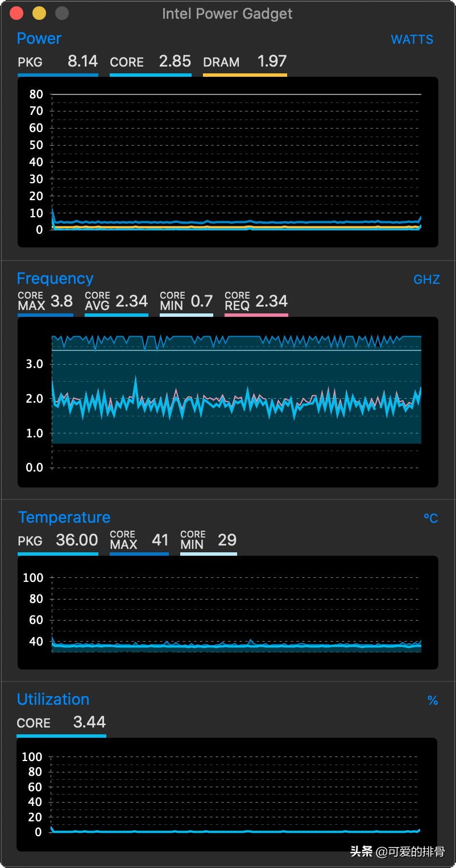Click the orange DRAM legend color bar
456x868 pixels.
tap(244, 75)
